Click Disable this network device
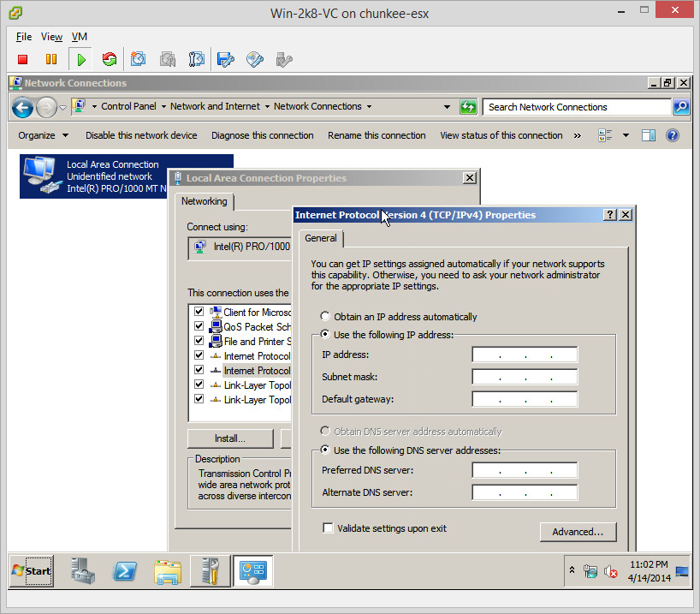Image resolution: width=700 pixels, height=614 pixels. click(141, 135)
